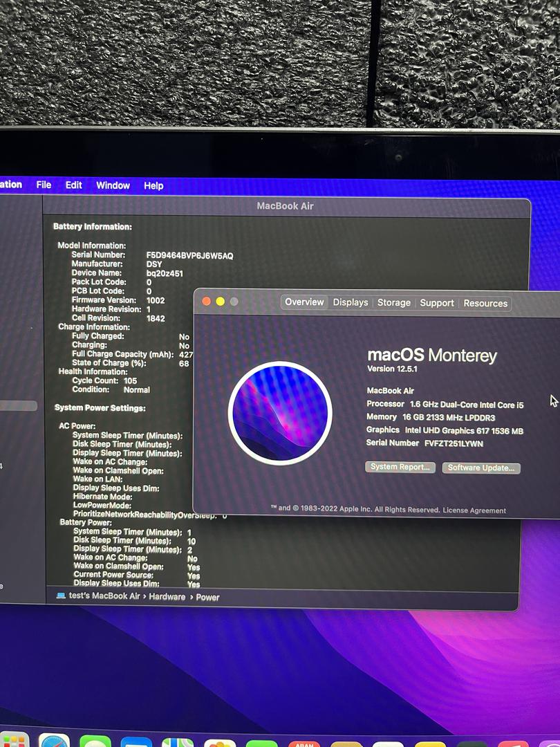The height and width of the screenshot is (747, 560).
Task: Click the macOS Monterey logo image
Action: point(280,413)
